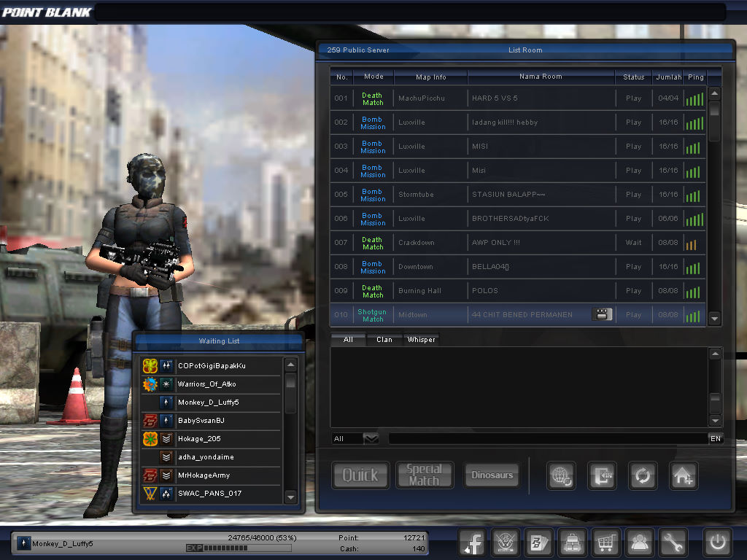The image size is (747, 560).
Task: Click the Special Match button
Action: click(x=425, y=475)
